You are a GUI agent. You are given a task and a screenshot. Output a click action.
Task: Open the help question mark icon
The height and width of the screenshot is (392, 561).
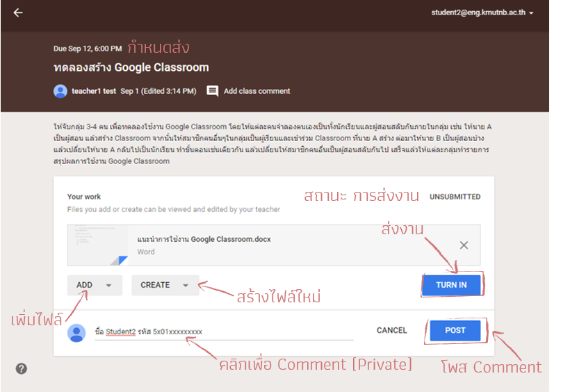[x=22, y=369]
